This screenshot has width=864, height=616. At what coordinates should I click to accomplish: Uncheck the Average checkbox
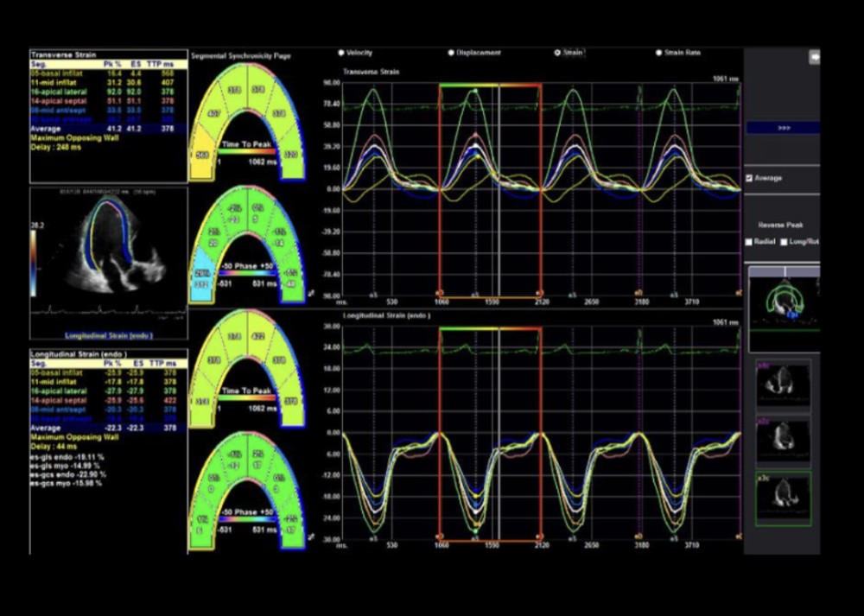[x=749, y=178]
